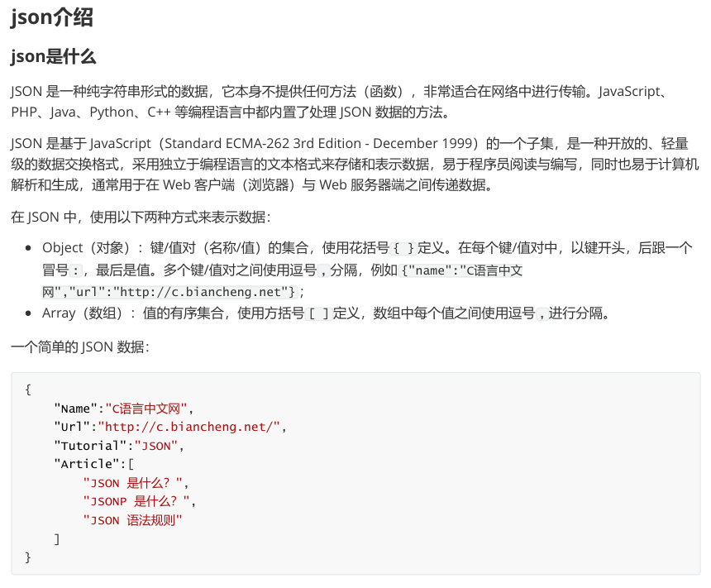Click the comma inline code in the Array bullet

(542, 314)
